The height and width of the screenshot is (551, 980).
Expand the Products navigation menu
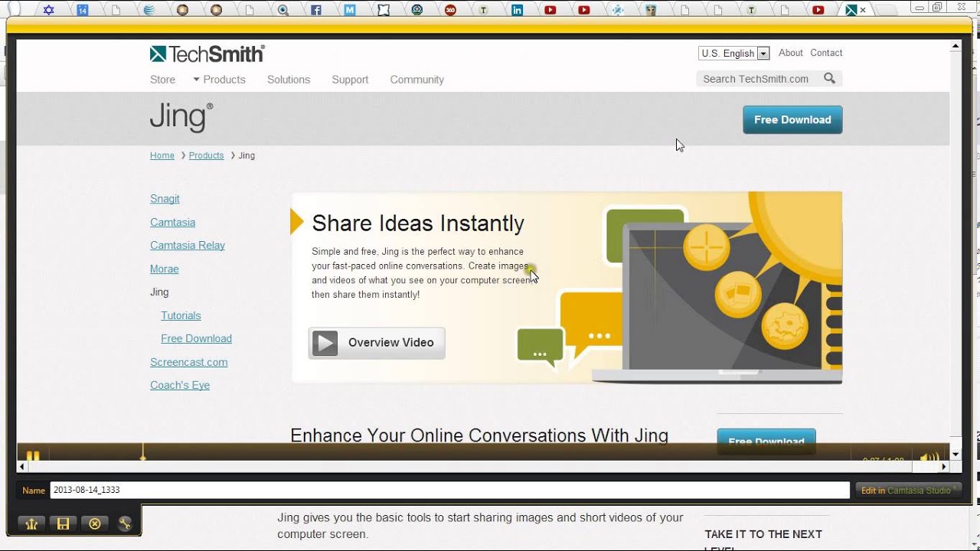pos(219,80)
